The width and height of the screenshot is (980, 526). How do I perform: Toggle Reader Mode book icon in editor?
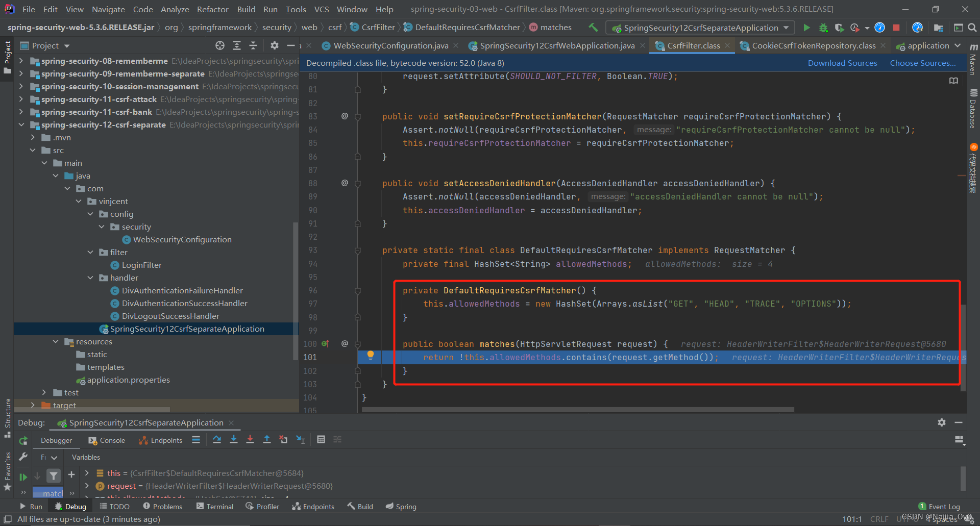click(953, 81)
